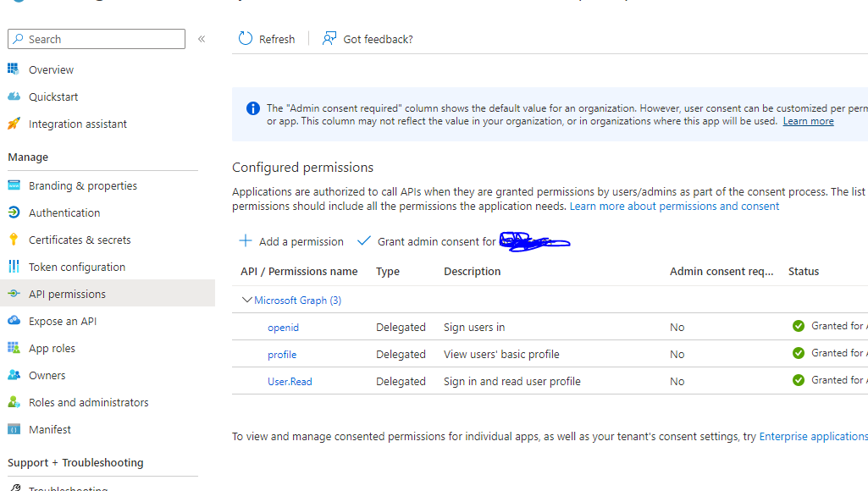Click the plus icon for Add a permission
868x491 pixels.
point(246,240)
